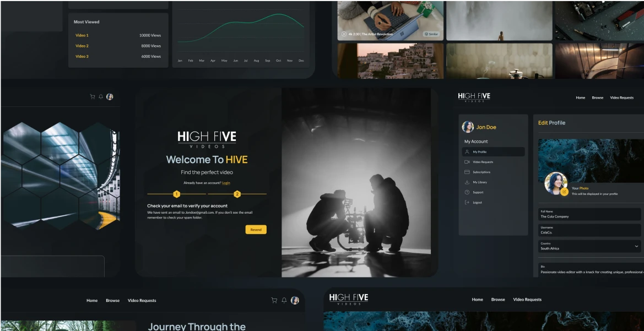
Task: Open notifications bell in the bottom navigation bar
Action: coord(284,300)
